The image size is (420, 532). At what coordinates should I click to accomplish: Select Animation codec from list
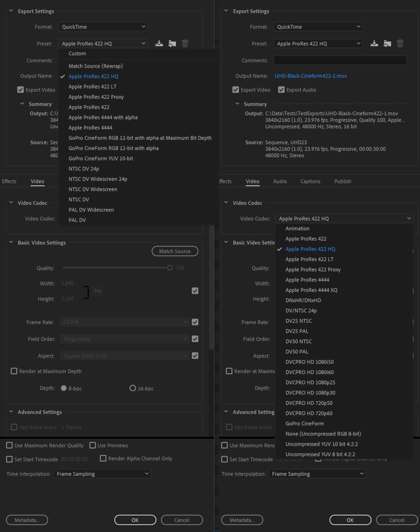click(344, 229)
